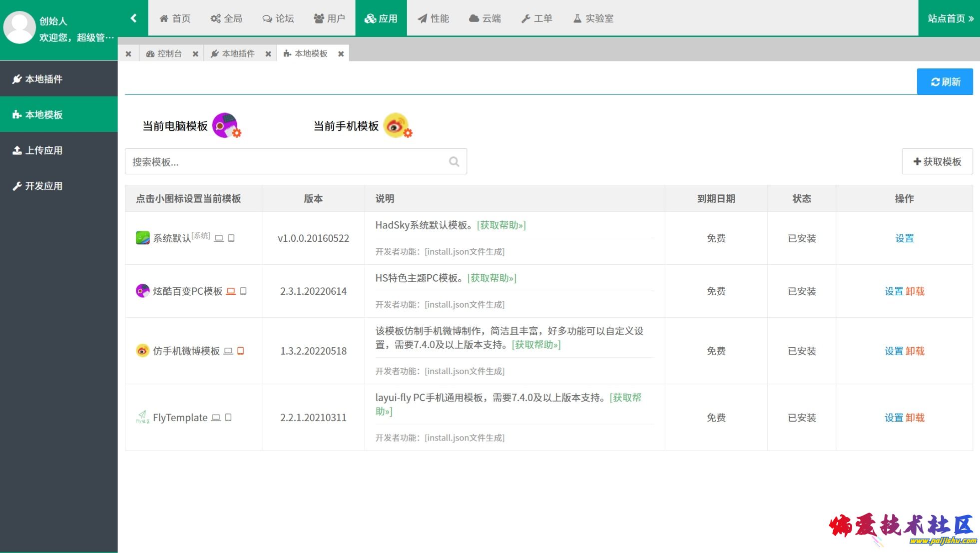Image resolution: width=980 pixels, height=553 pixels.
Task: Open the 云端 top menu
Action: pos(485,18)
